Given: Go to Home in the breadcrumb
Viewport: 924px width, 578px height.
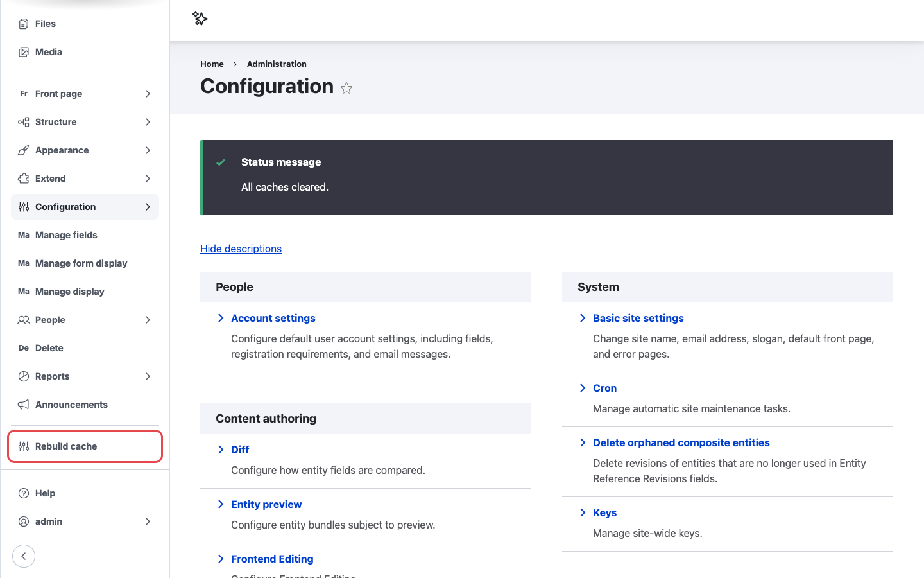Looking at the screenshot, I should 212,64.
